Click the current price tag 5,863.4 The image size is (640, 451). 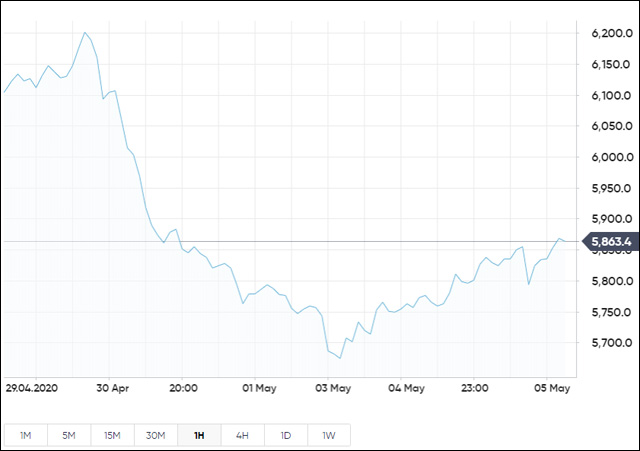610,242
